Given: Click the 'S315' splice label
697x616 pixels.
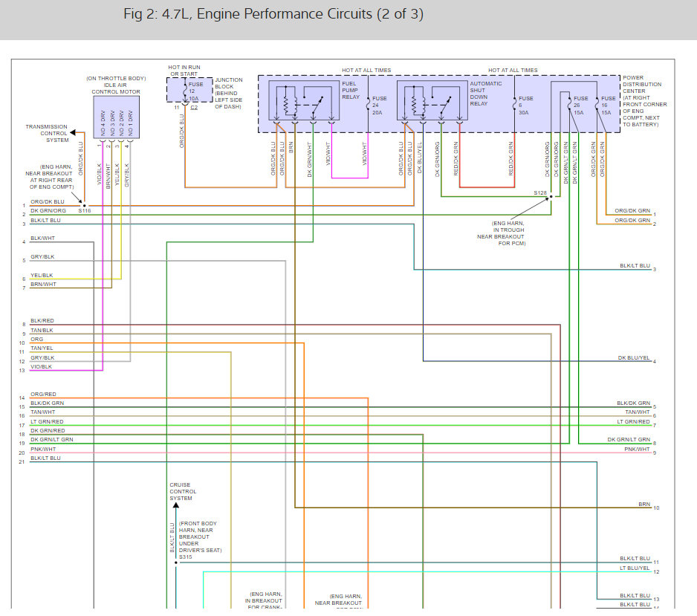Looking at the screenshot, I should click(185, 557).
